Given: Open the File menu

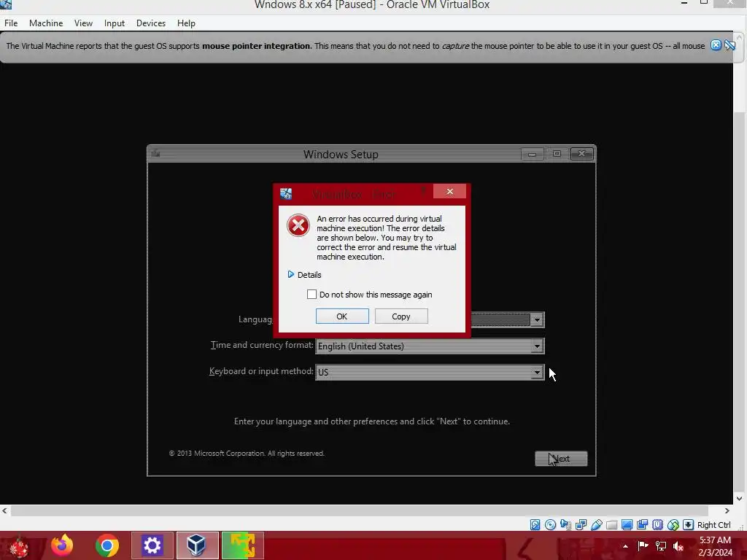Looking at the screenshot, I should pos(11,23).
